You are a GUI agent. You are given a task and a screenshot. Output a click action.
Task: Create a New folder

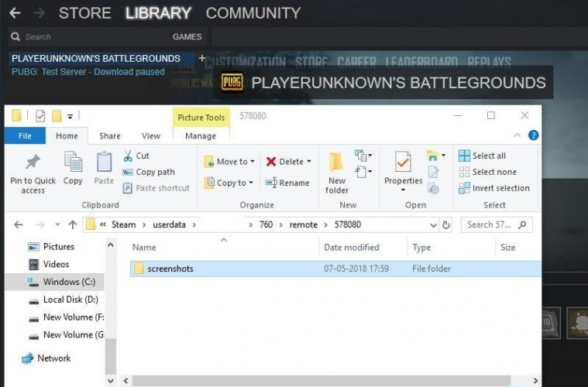click(336, 173)
